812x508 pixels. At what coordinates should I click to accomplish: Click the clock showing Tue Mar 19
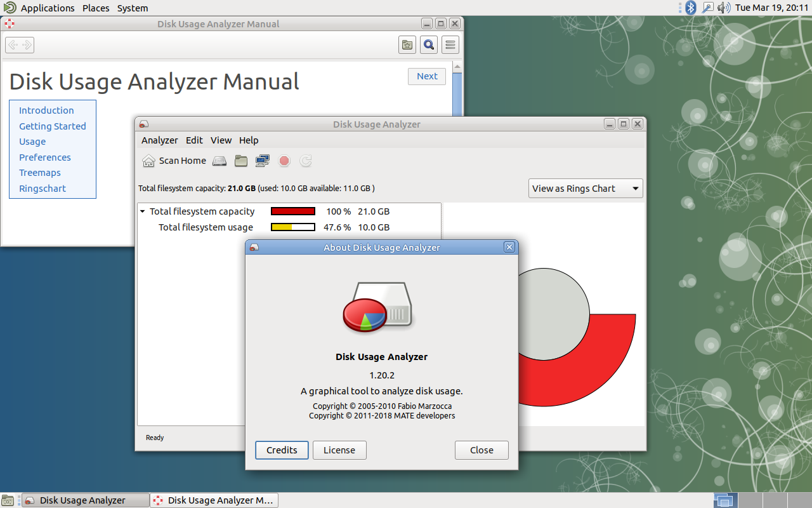771,8
